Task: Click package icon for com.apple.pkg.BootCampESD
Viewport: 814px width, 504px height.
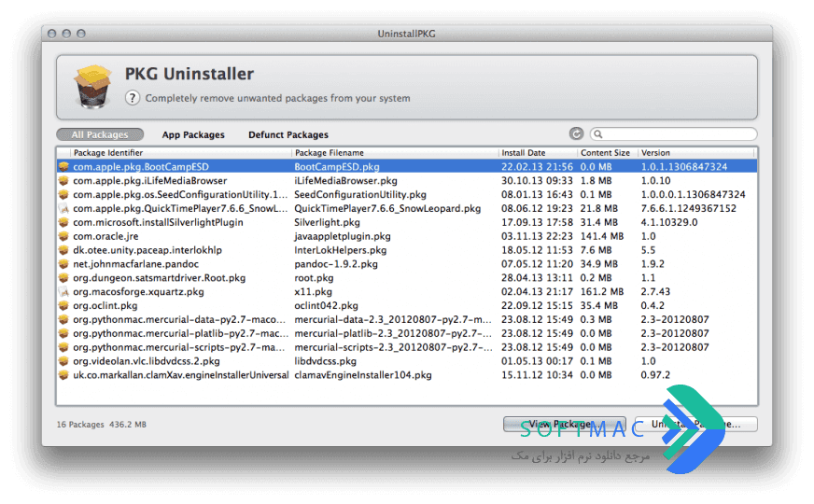Action: point(63,167)
